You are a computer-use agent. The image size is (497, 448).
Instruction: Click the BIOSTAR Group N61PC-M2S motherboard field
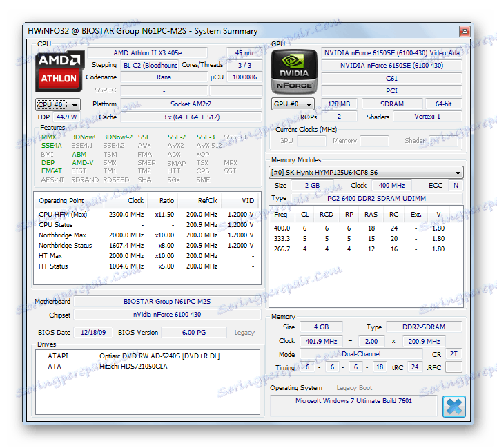167,302
